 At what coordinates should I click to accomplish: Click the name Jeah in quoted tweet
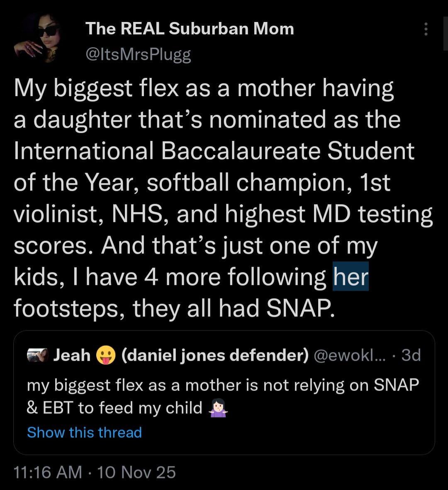[73, 355]
